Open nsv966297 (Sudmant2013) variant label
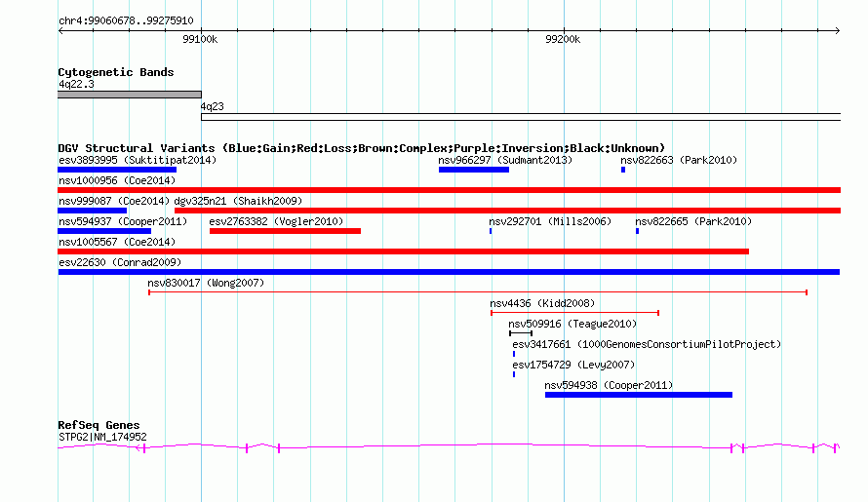This screenshot has width=868, height=502. tap(505, 160)
